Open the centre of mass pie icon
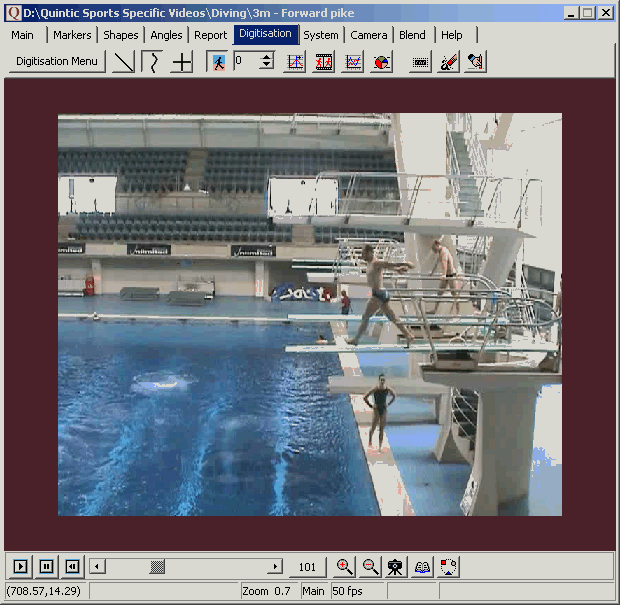This screenshot has width=620, height=605. pyautogui.click(x=382, y=62)
